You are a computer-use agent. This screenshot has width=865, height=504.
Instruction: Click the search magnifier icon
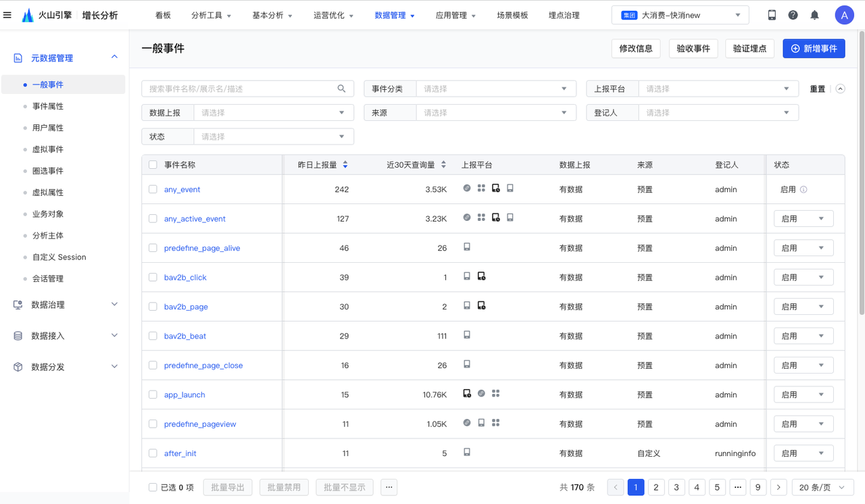tap(341, 89)
